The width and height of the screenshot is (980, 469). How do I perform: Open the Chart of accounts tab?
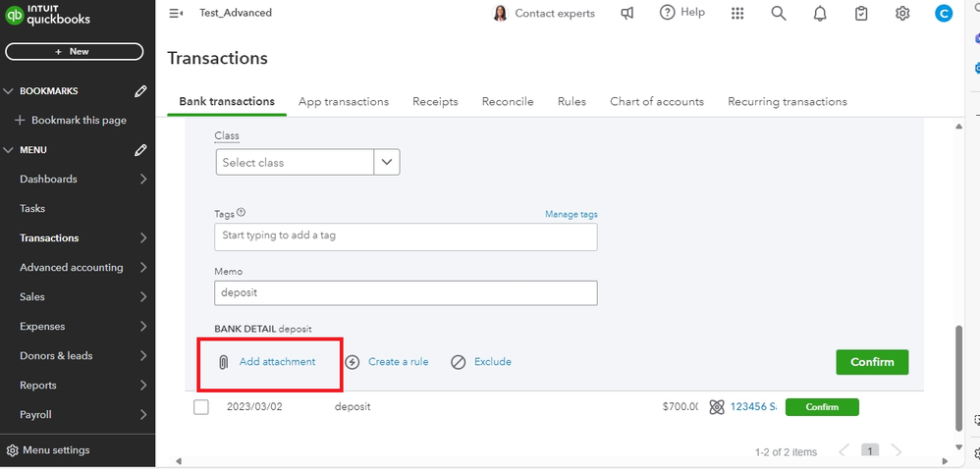[656, 101]
